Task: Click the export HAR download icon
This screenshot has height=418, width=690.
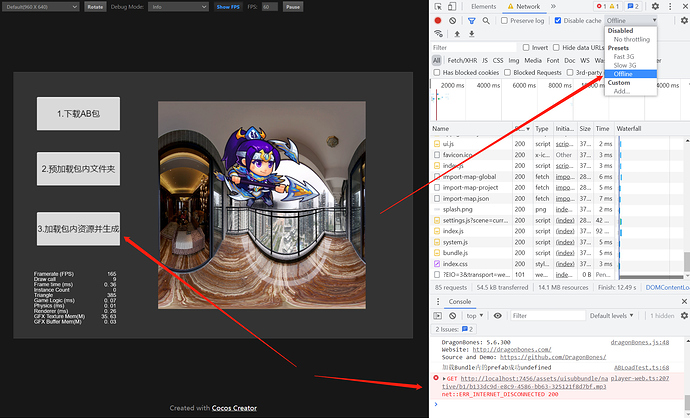Action: tap(472, 33)
